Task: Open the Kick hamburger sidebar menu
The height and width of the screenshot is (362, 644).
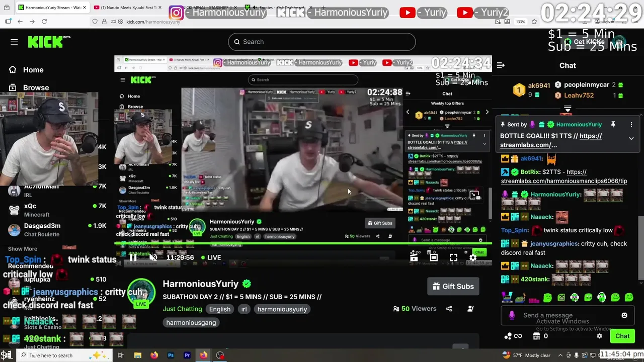Action: (x=14, y=42)
